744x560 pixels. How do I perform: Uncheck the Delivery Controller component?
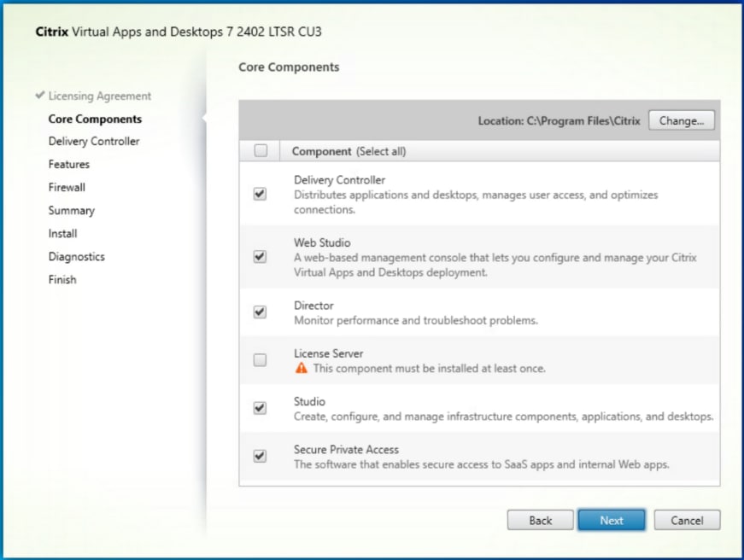pos(260,194)
